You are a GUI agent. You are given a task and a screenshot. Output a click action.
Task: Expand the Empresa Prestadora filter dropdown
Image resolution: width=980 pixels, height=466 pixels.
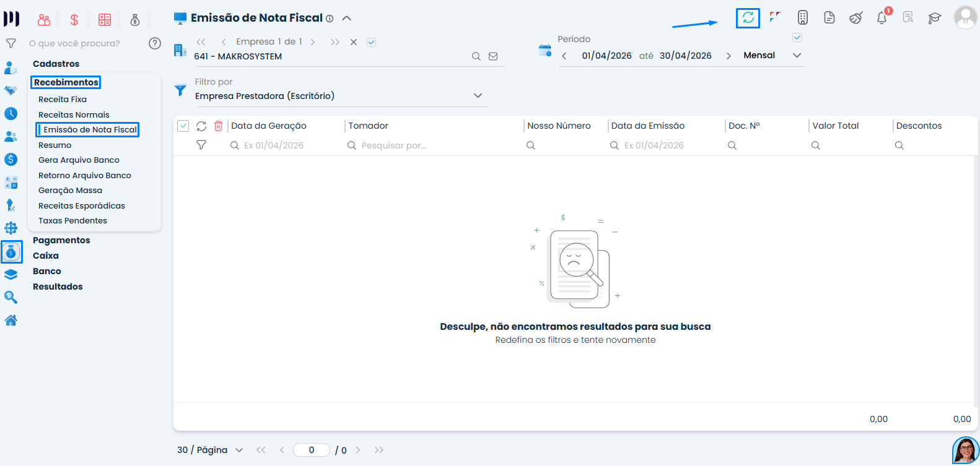point(478,96)
